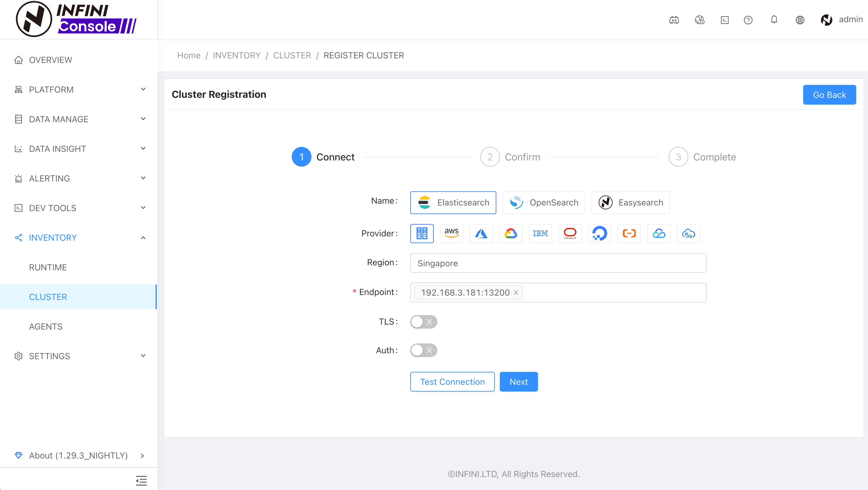868x490 pixels.
Task: Choose the Oracle provider icon
Action: (570, 233)
